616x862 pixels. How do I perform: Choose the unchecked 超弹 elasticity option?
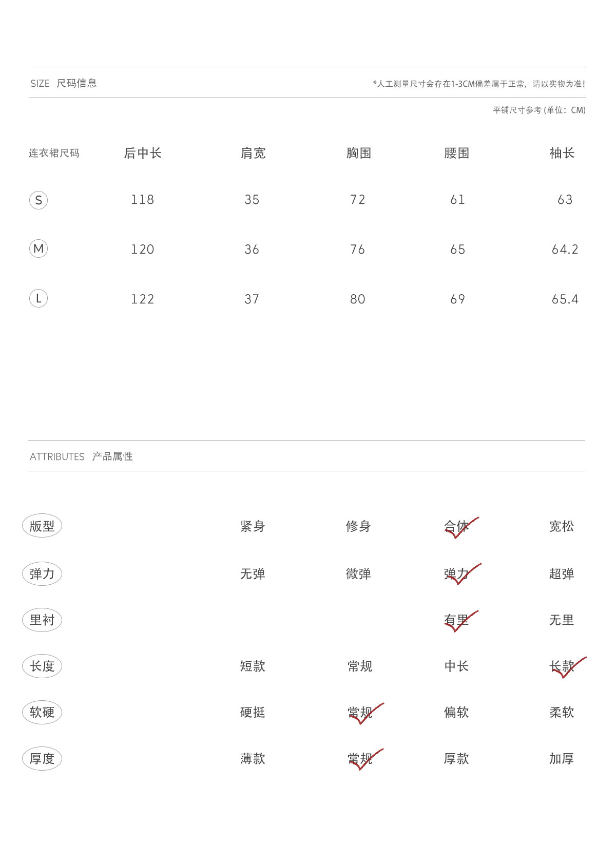[x=562, y=574]
